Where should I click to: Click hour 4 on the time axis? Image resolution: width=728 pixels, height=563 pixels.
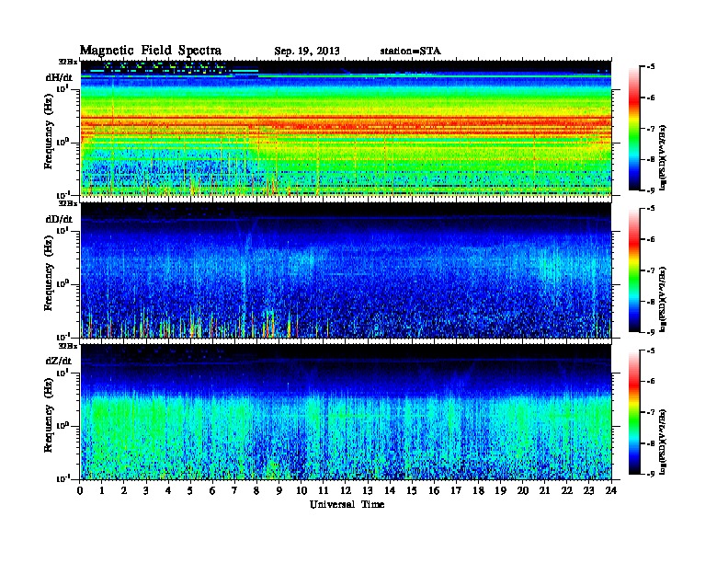pos(168,491)
